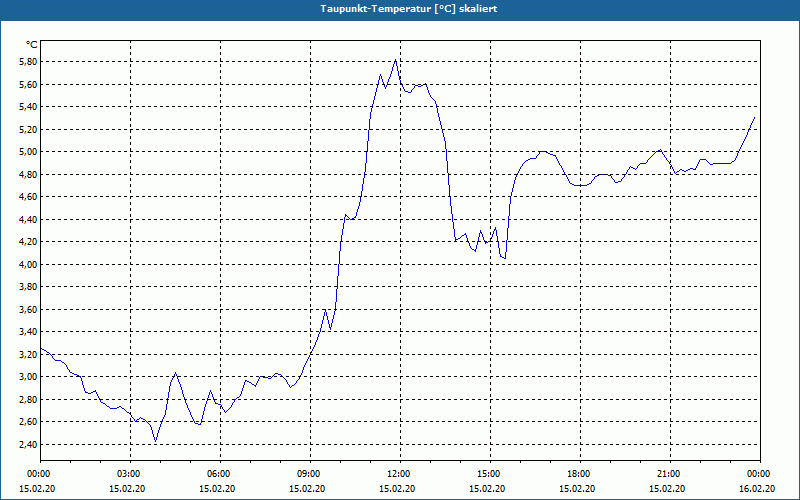Click the "21:00" time label
The width and height of the screenshot is (800, 500).
tap(668, 474)
